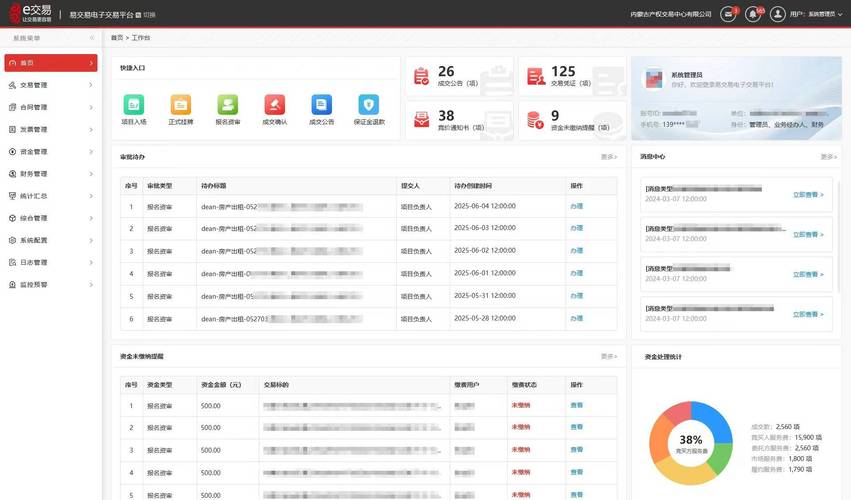Click 更多 in the 资金未缴纳提醒 panel
Screen dimensions: 851x500
[609, 357]
